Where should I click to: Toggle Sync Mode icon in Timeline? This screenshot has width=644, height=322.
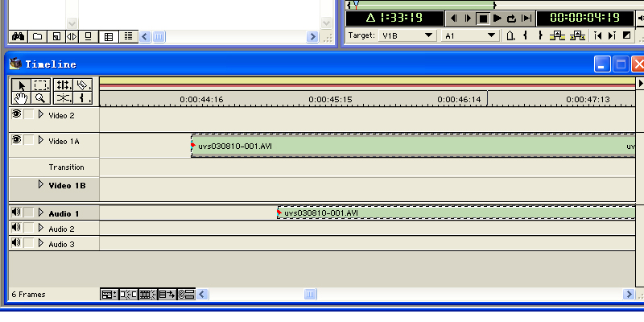187,294
